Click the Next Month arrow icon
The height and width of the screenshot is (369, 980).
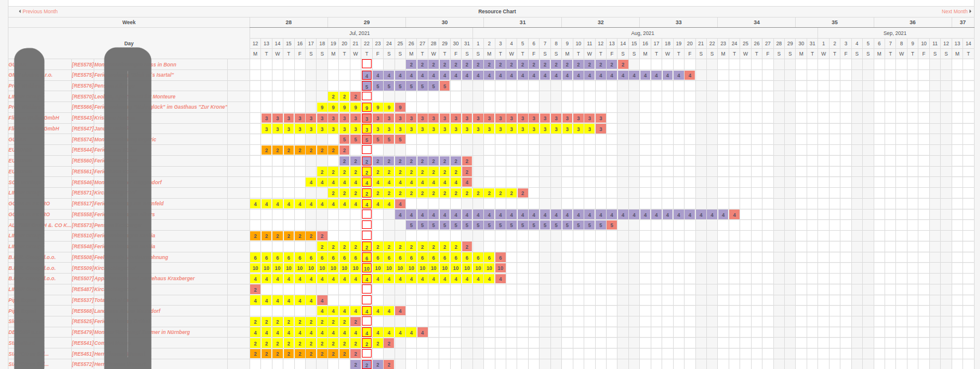point(970,11)
